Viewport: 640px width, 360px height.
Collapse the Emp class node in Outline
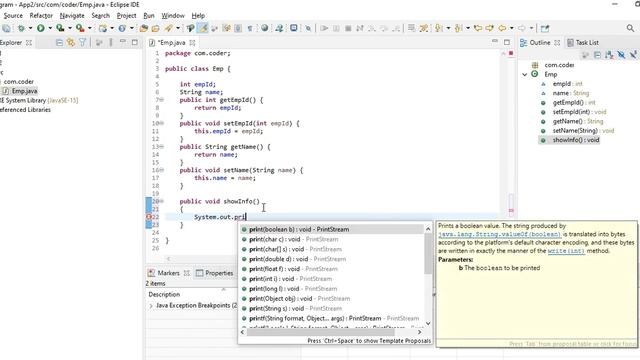tap(525, 74)
